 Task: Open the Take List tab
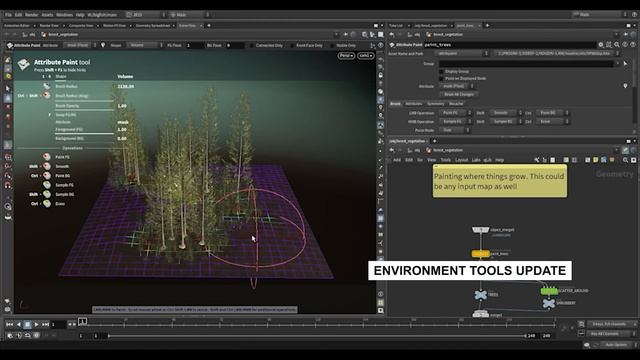click(x=396, y=26)
